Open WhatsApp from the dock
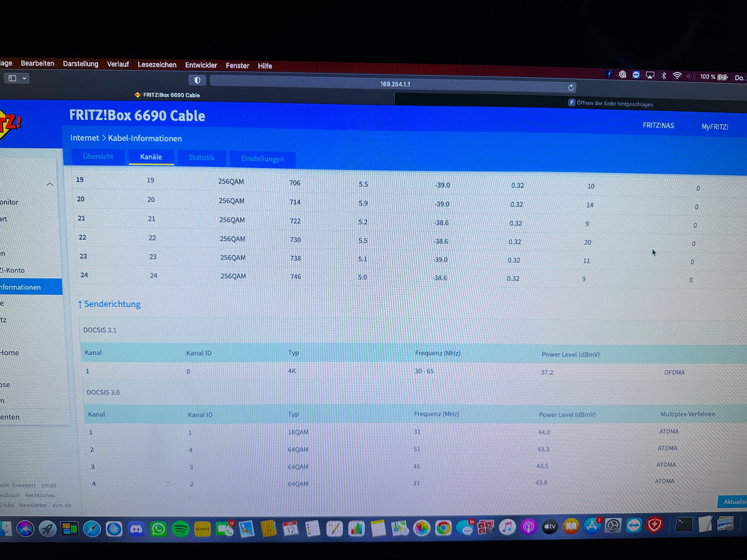Viewport: 747px width, 560px height. (158, 529)
